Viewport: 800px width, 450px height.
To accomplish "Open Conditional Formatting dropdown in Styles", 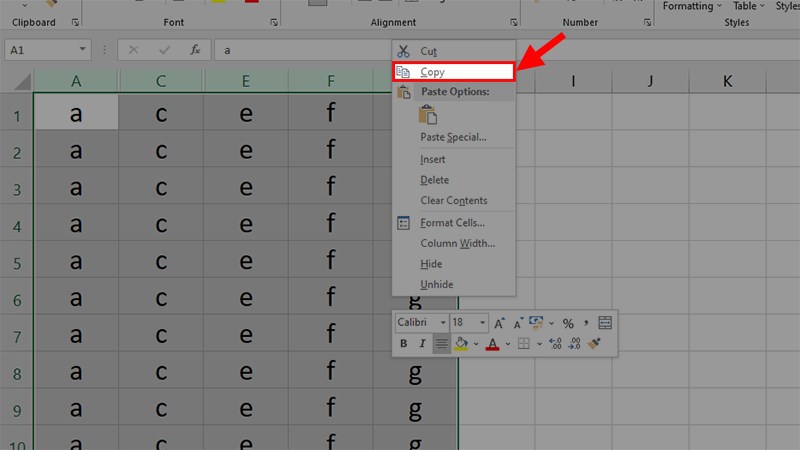I will [692, 6].
